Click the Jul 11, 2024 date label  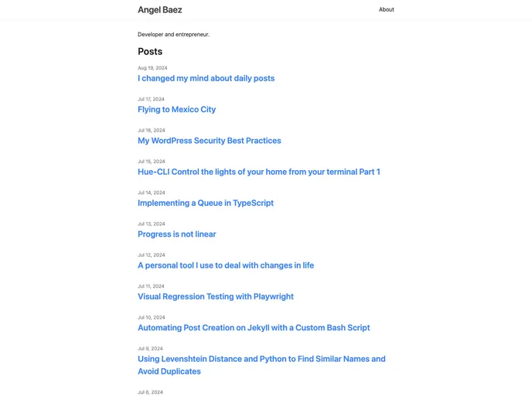[x=151, y=286]
